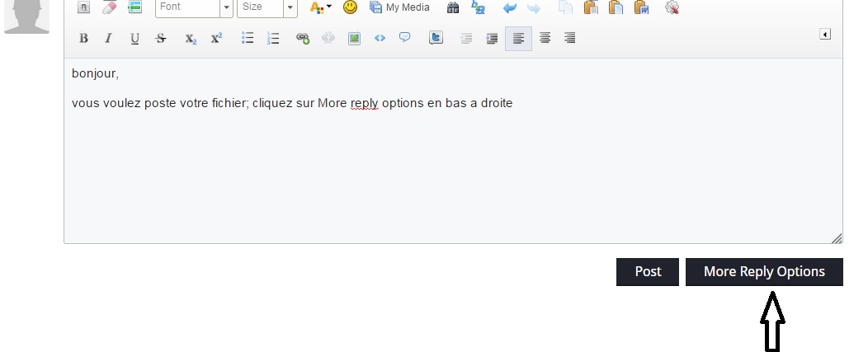Insert a link with chain icon
868x352 pixels.
302,38
